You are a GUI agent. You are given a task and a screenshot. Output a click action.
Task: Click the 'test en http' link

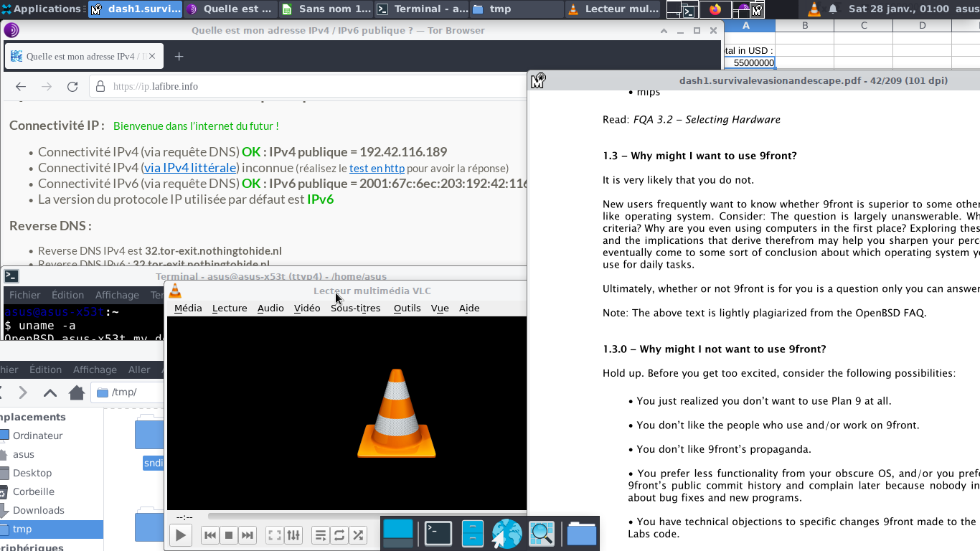coord(377,169)
